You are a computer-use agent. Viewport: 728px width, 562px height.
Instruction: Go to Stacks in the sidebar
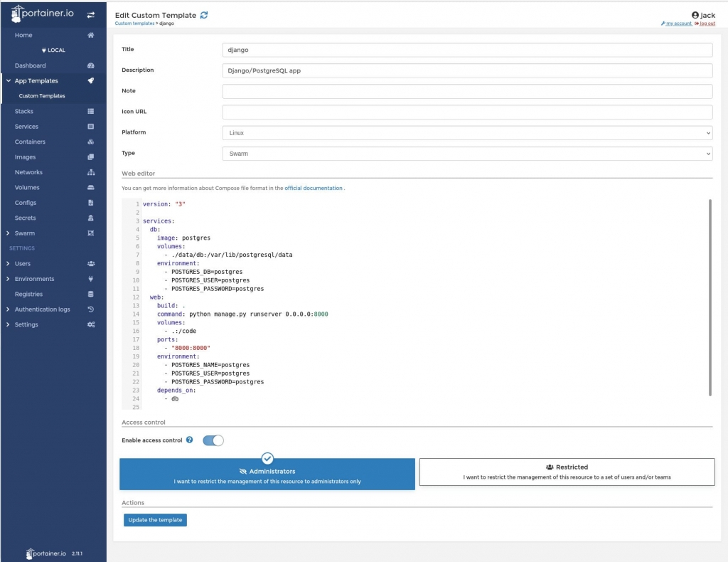click(x=23, y=112)
